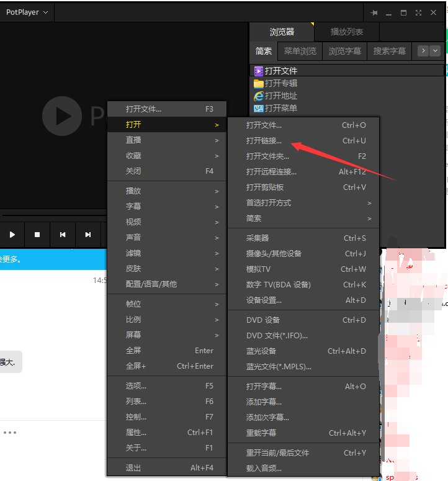Expand 首选打开方式 submenu

coord(303,203)
